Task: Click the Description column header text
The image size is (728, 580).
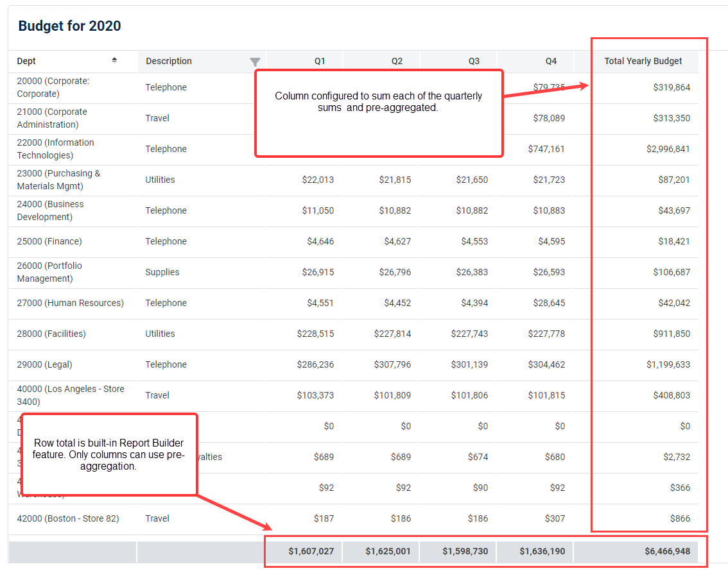Action: [169, 61]
